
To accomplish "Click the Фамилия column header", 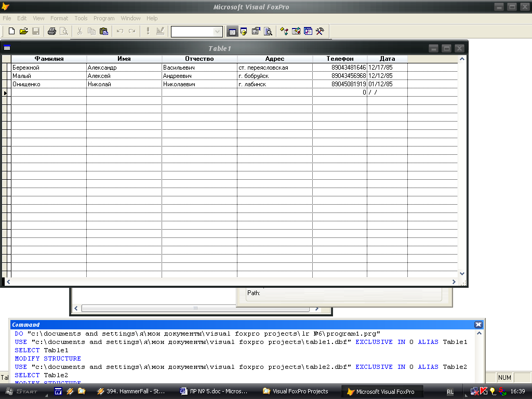I will click(x=49, y=59).
